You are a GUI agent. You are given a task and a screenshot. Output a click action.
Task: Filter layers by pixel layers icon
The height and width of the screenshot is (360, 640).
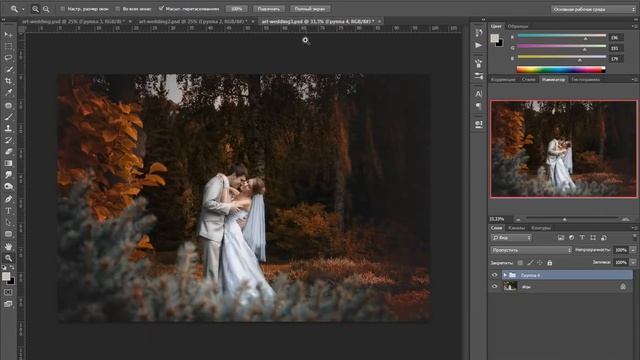tap(561, 238)
